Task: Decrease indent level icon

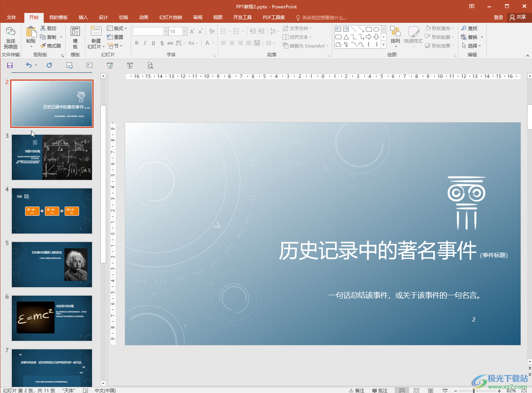Action: pyautogui.click(x=253, y=31)
